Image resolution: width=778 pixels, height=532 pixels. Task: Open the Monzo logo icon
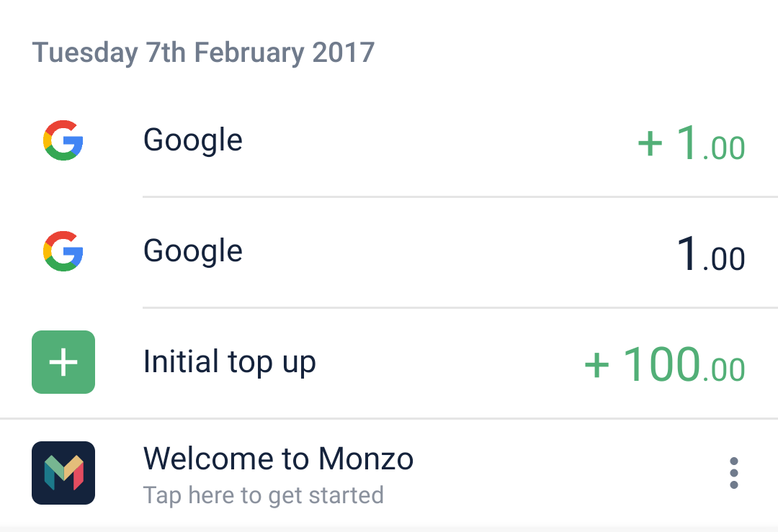pyautogui.click(x=63, y=472)
